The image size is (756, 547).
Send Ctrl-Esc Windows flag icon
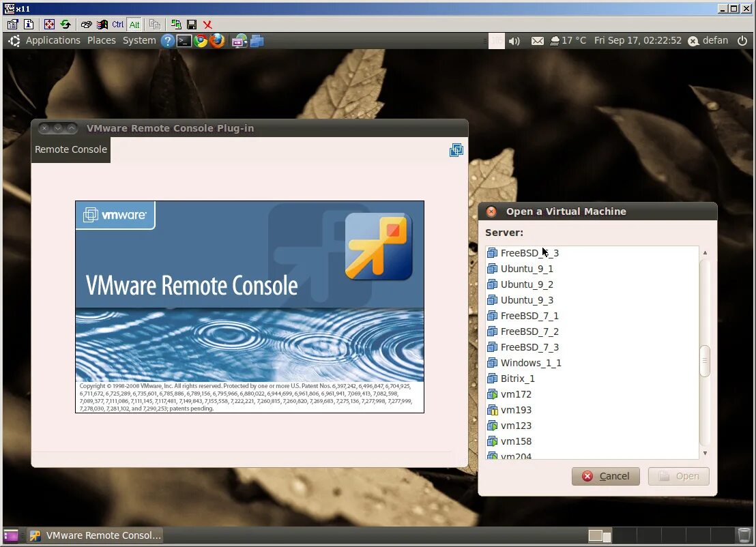tap(102, 24)
